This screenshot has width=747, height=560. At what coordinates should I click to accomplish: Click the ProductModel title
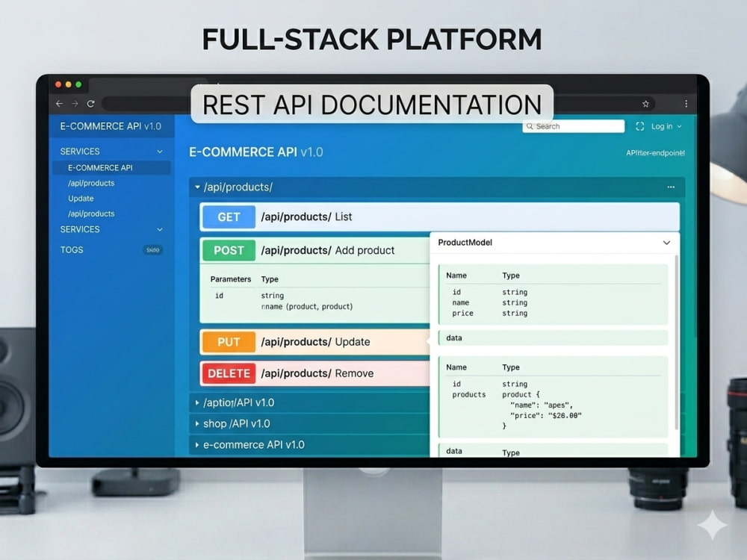pyautogui.click(x=465, y=243)
